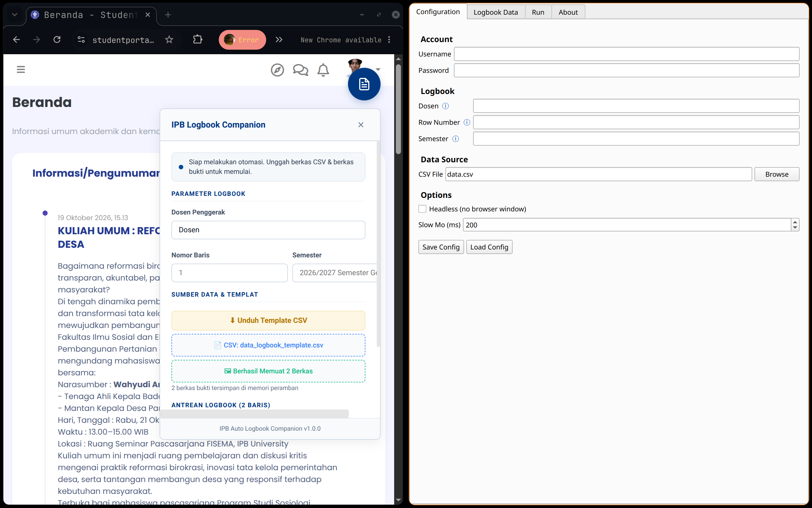The height and width of the screenshot is (508, 812).
Task: Click the Error profile chip
Action: [242, 40]
